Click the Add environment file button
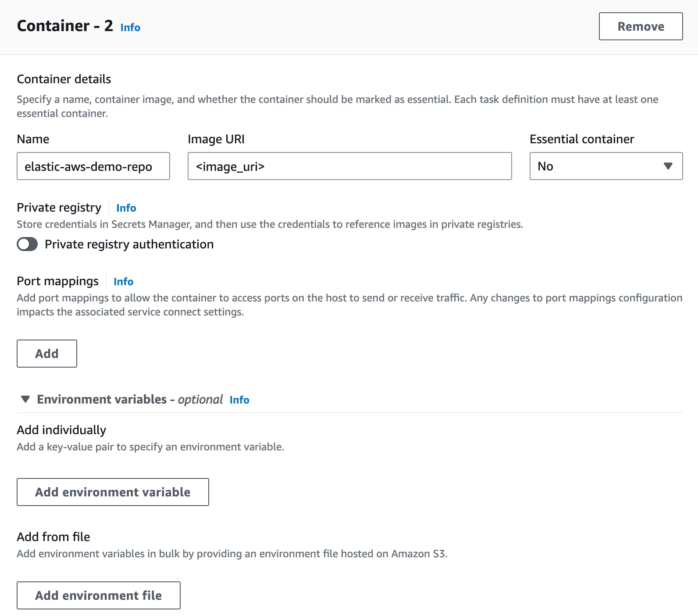The width and height of the screenshot is (698, 616). click(x=98, y=595)
